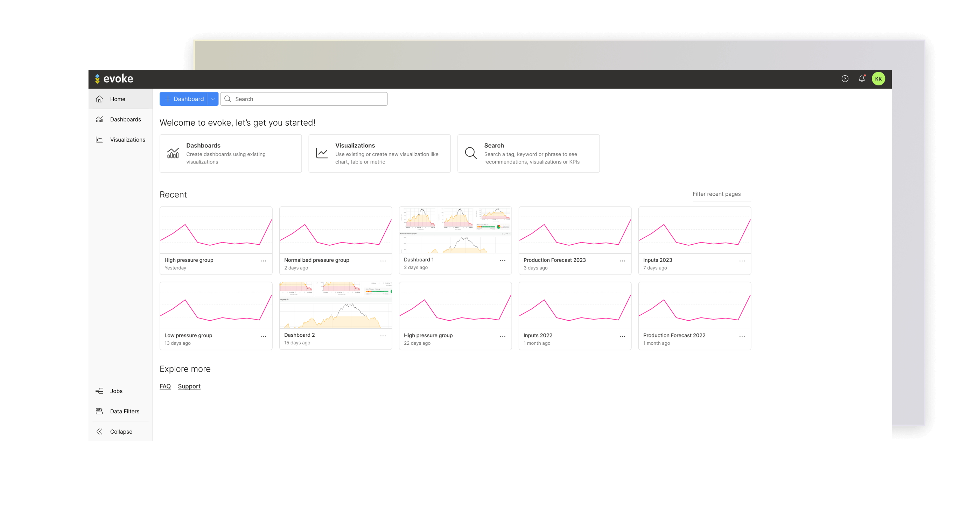Open Data Filters in the sidebar
This screenshot has width=980, height=511.
tap(124, 411)
